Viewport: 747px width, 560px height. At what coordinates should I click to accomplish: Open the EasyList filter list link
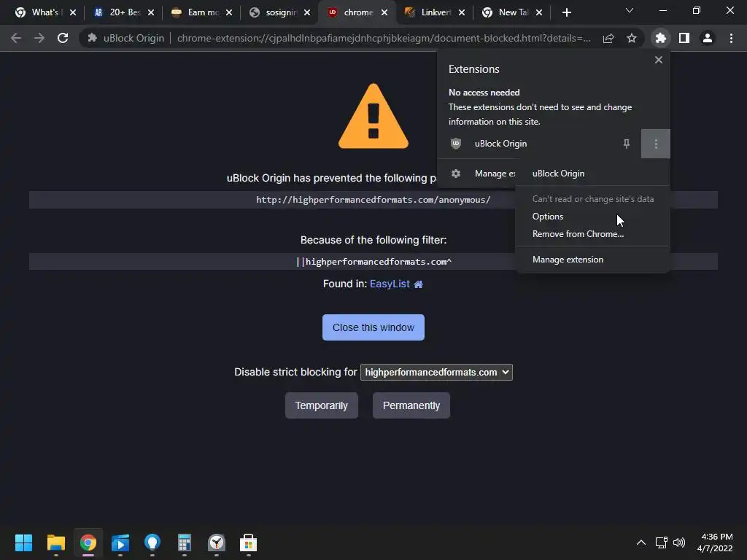(x=390, y=284)
